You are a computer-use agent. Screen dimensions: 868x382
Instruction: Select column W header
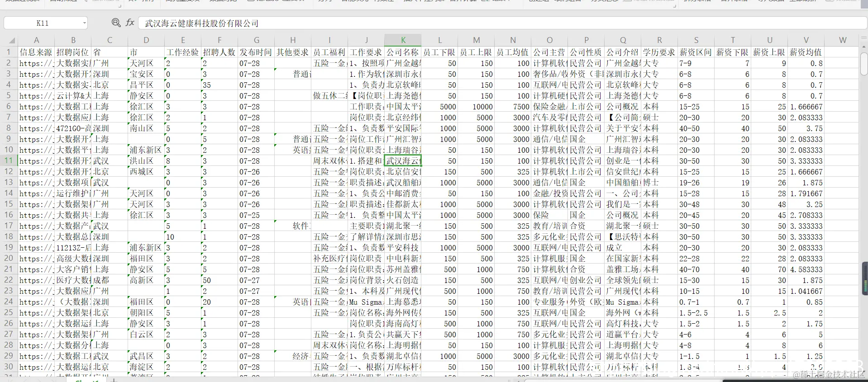[x=843, y=40]
